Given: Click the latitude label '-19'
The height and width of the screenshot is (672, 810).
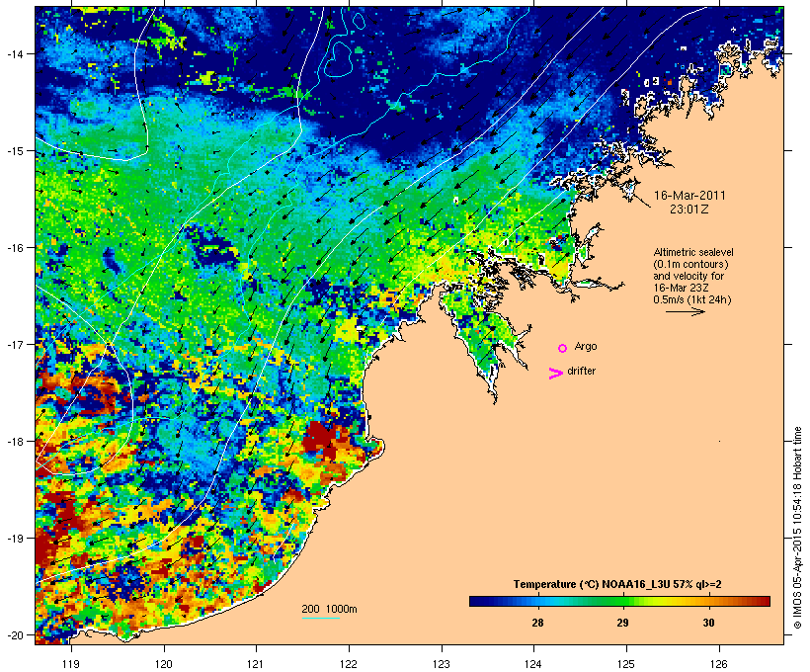Looking at the screenshot, I should (14, 539).
